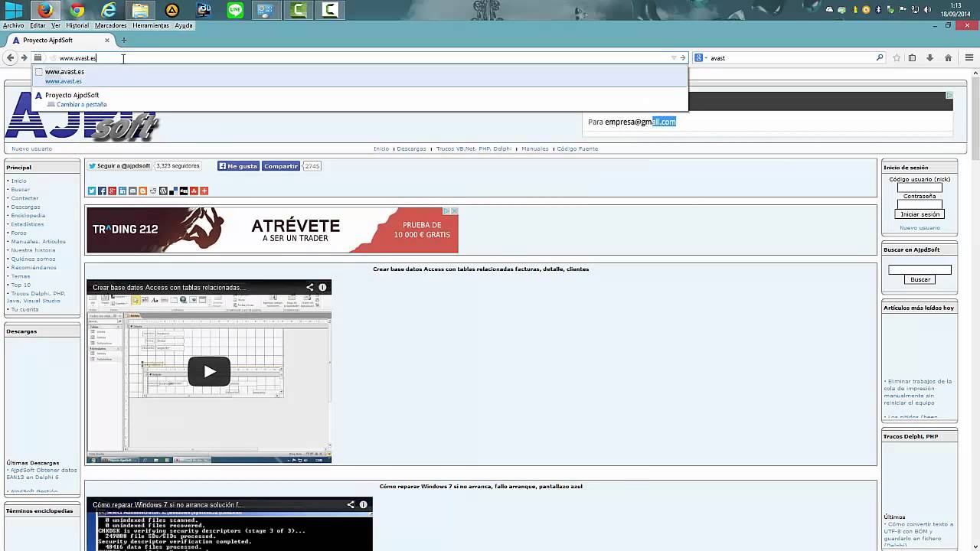Close the Proyecto AjpdSoft tab
Image resolution: width=980 pixels, height=551 pixels.
click(x=107, y=40)
